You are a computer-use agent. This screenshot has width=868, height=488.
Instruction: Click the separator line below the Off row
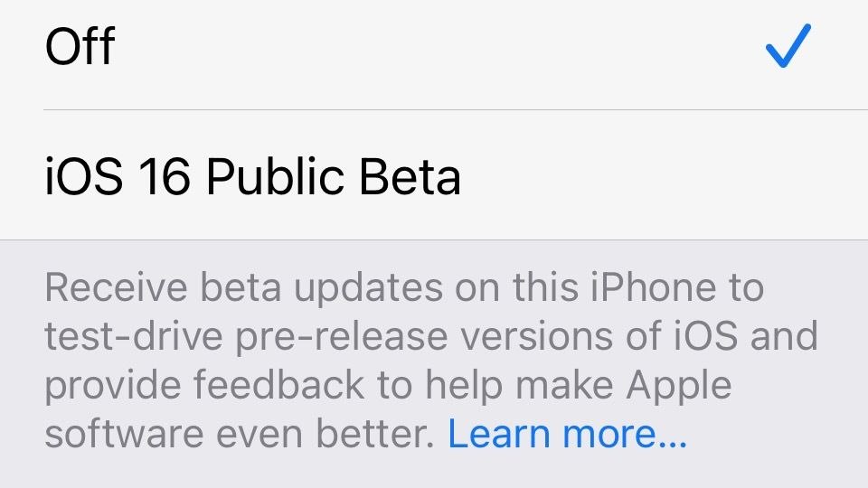[x=456, y=109]
